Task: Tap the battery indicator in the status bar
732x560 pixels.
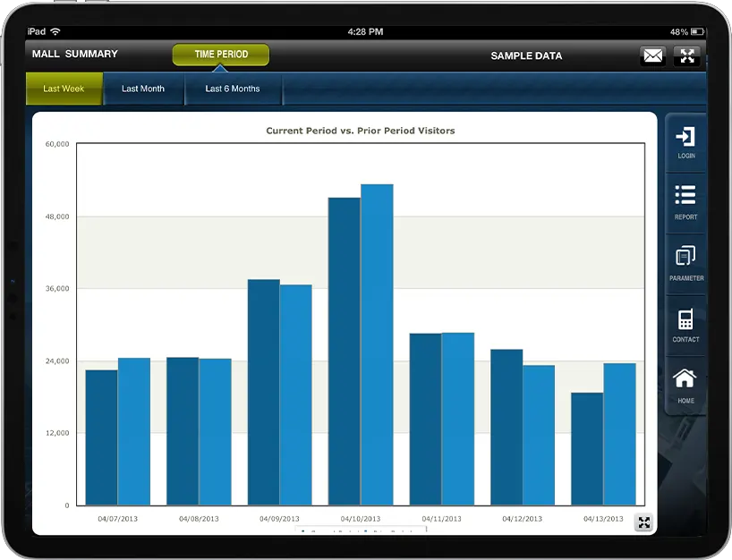Action: pos(697,31)
